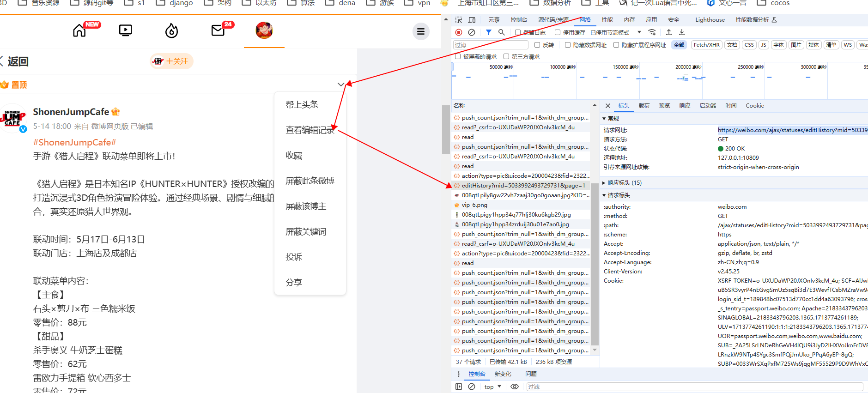This screenshot has height=393, width=868.
Task: Open the Weibo video icon
Action: [x=125, y=31]
